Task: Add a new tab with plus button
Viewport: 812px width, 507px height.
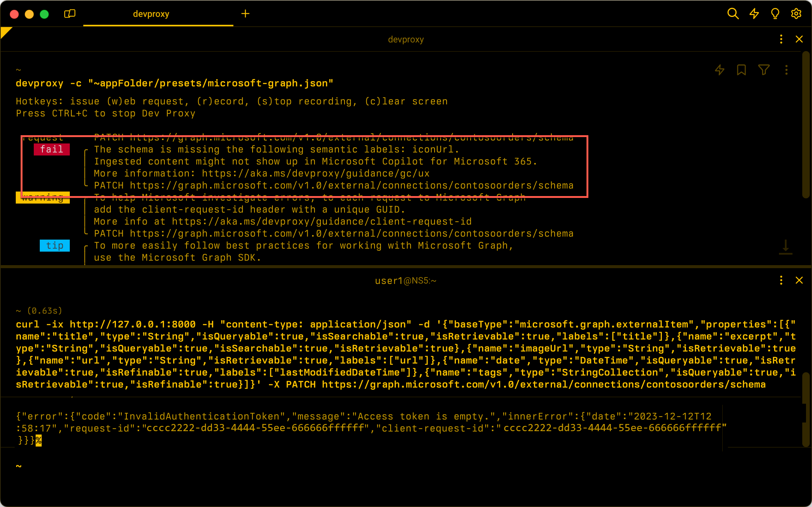Action: (x=245, y=14)
